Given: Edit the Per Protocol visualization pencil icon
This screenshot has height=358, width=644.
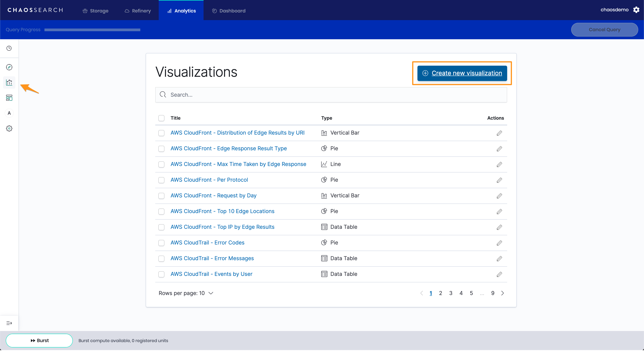Looking at the screenshot, I should coord(499,180).
